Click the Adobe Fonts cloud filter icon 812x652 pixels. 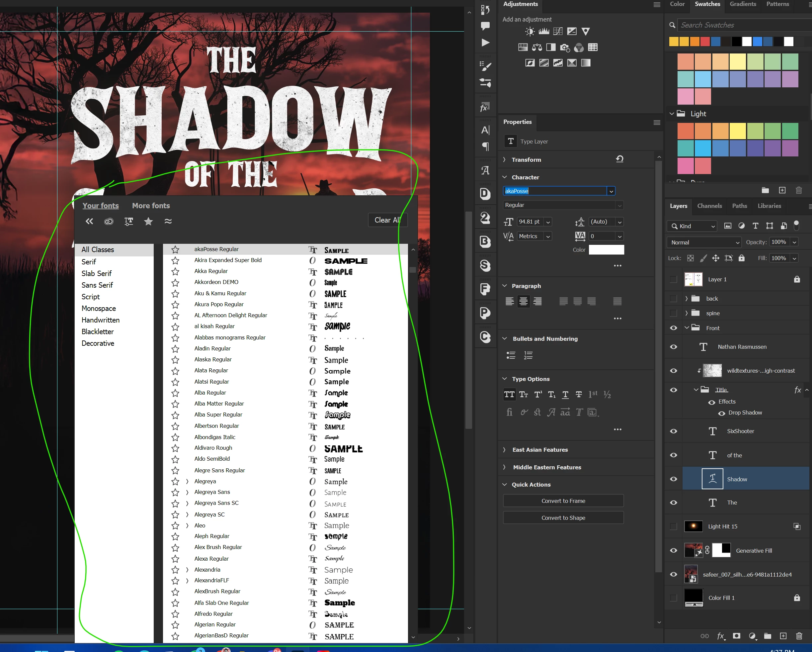109,221
